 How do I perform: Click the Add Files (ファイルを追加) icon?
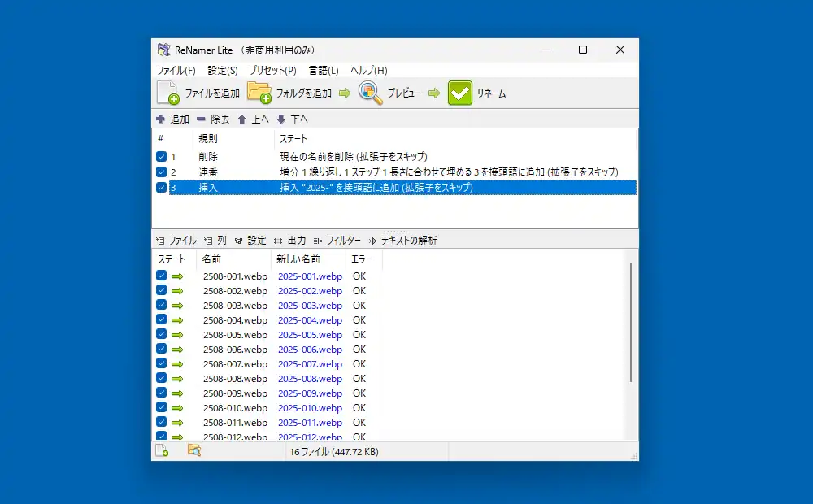167,93
